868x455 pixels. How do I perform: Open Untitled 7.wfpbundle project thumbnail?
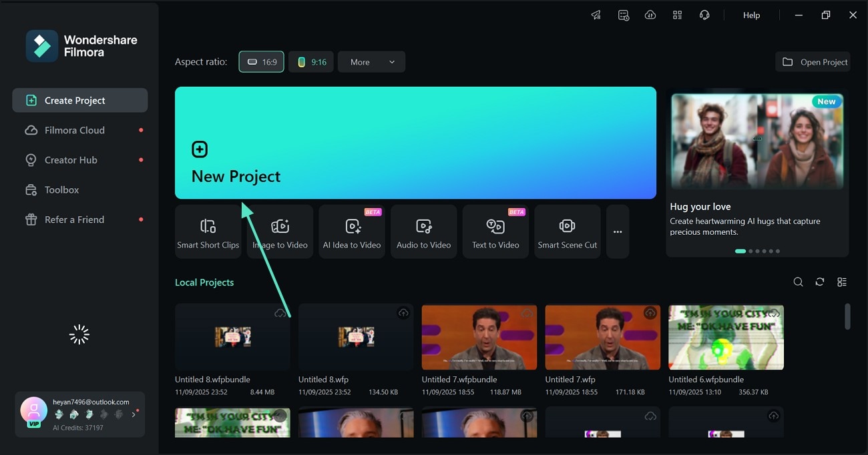[x=479, y=337]
